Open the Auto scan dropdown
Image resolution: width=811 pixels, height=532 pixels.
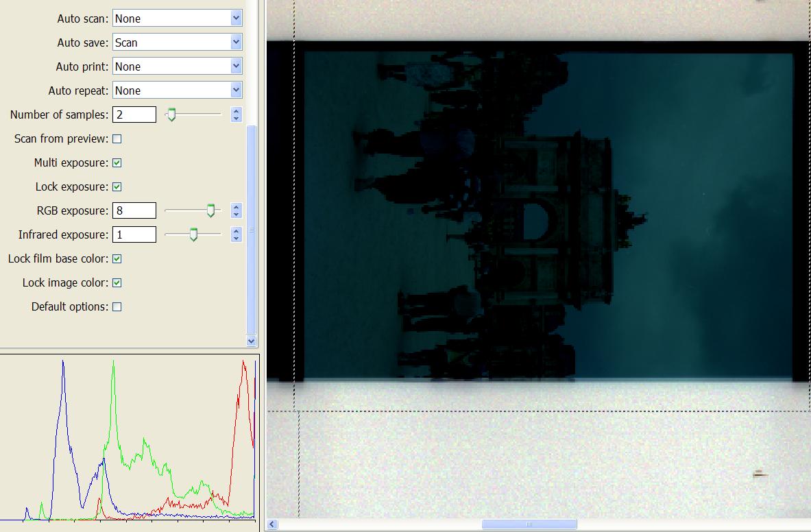(178, 19)
